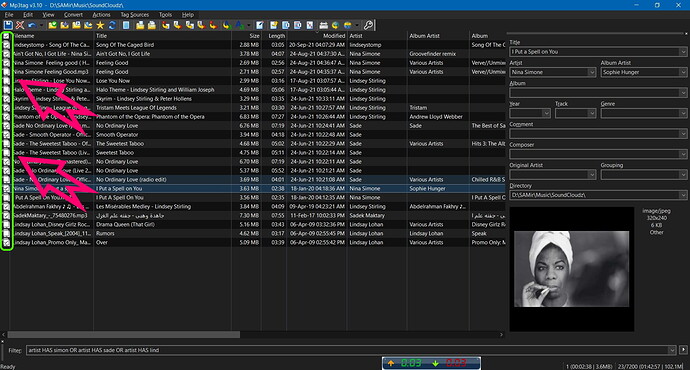
Task: Toggle checkbox for Rumors row
Action: [x=7, y=234]
